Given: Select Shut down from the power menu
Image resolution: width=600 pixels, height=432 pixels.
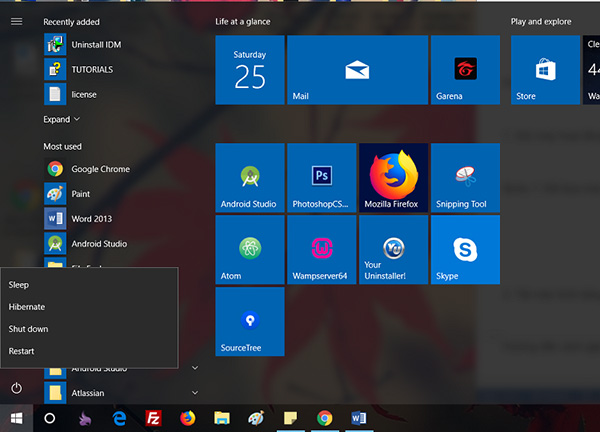Looking at the screenshot, I should (x=28, y=329).
